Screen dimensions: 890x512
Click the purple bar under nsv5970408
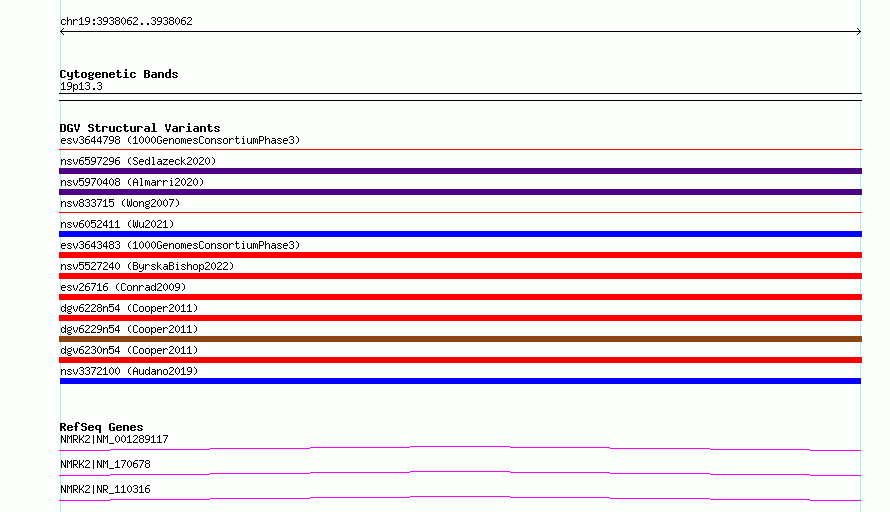(x=460, y=192)
